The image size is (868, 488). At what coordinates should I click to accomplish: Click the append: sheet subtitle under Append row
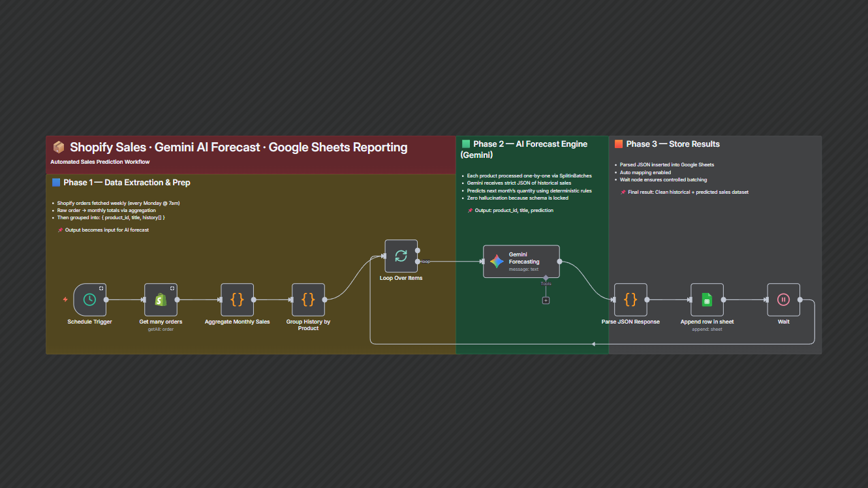[x=707, y=329]
